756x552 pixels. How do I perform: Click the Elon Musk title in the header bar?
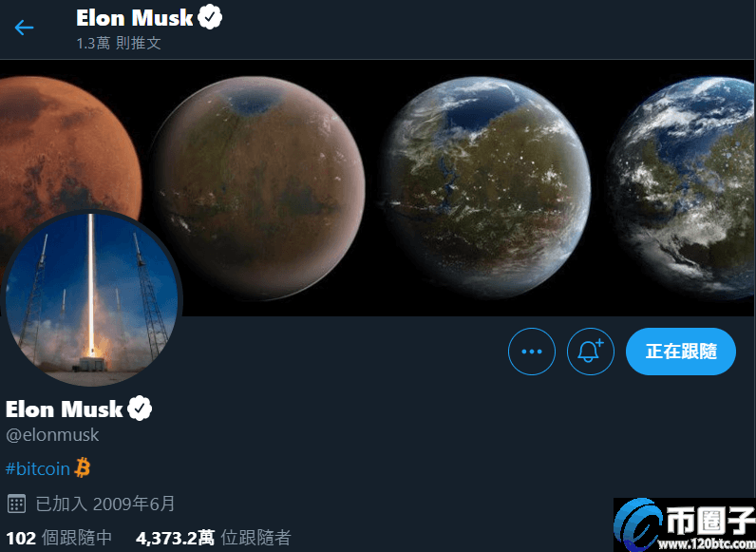pyautogui.click(x=135, y=18)
